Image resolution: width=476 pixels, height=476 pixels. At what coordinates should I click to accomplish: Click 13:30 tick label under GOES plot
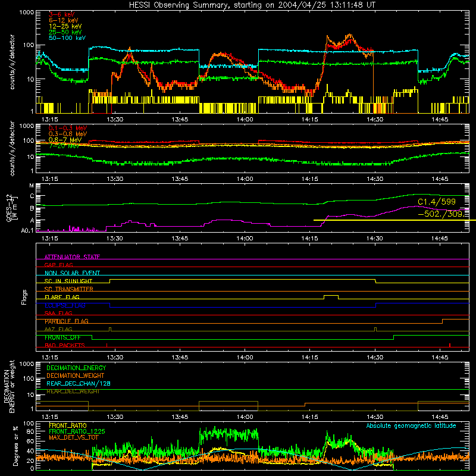tap(115, 239)
